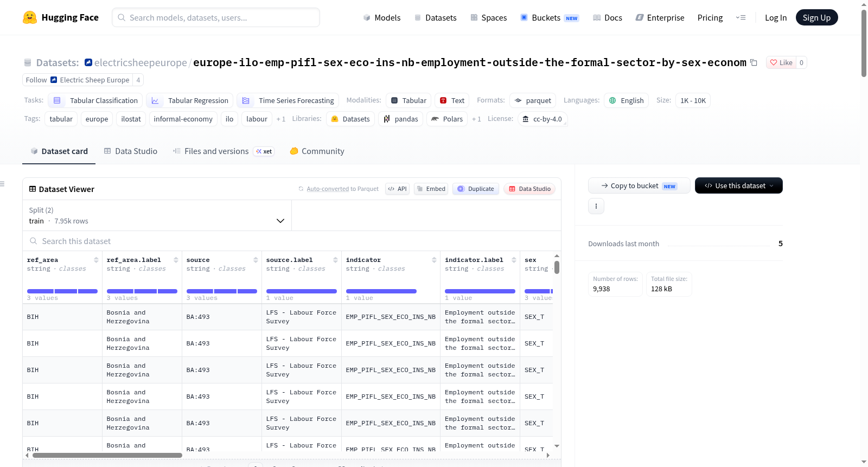Click the 1K - 10K size tag

pyautogui.click(x=693, y=100)
